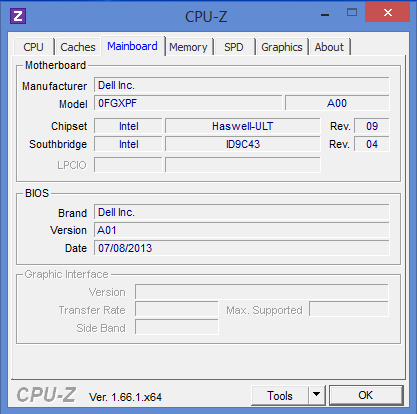Click the empty LPCIO vendor field
The height and width of the screenshot is (414, 417).
tap(128, 165)
